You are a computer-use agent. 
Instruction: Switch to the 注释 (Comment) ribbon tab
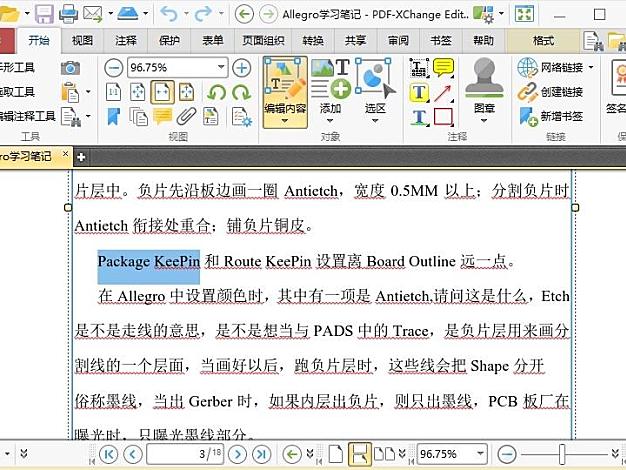[126, 40]
